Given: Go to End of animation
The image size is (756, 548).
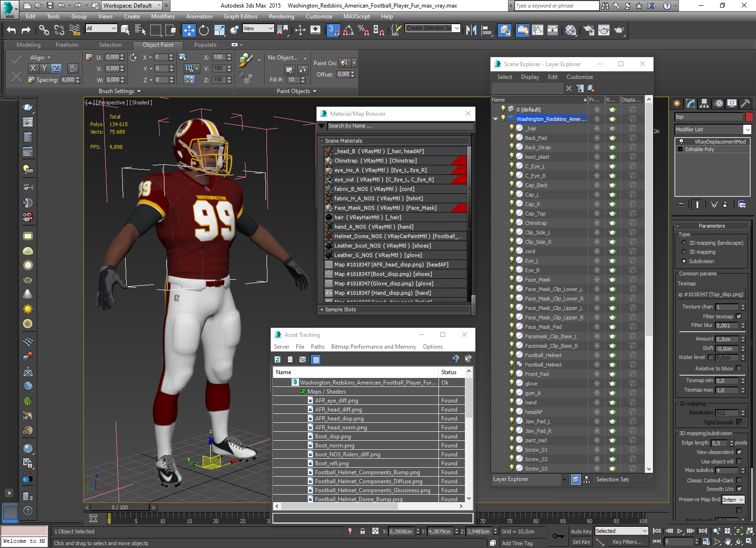Looking at the screenshot, I should 703,531.
